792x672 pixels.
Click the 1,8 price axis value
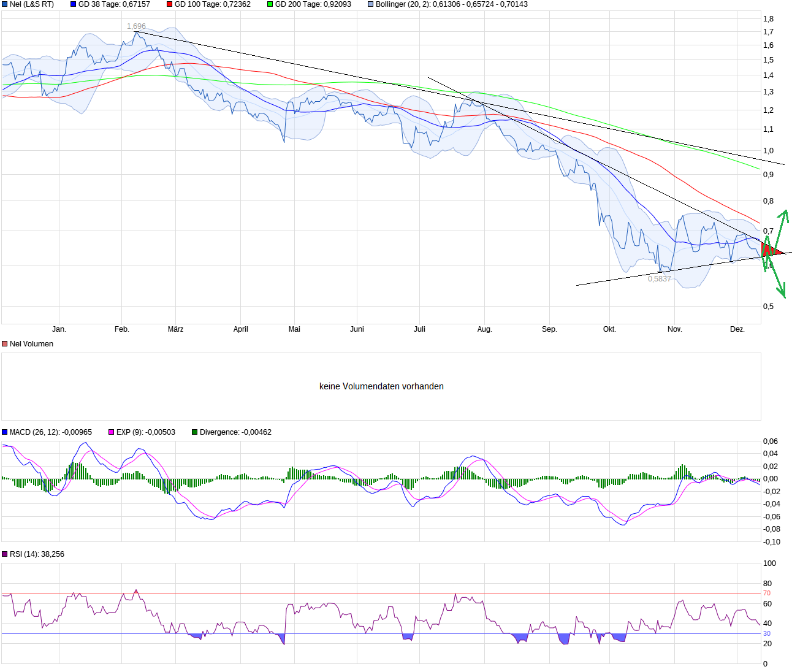tap(768, 19)
